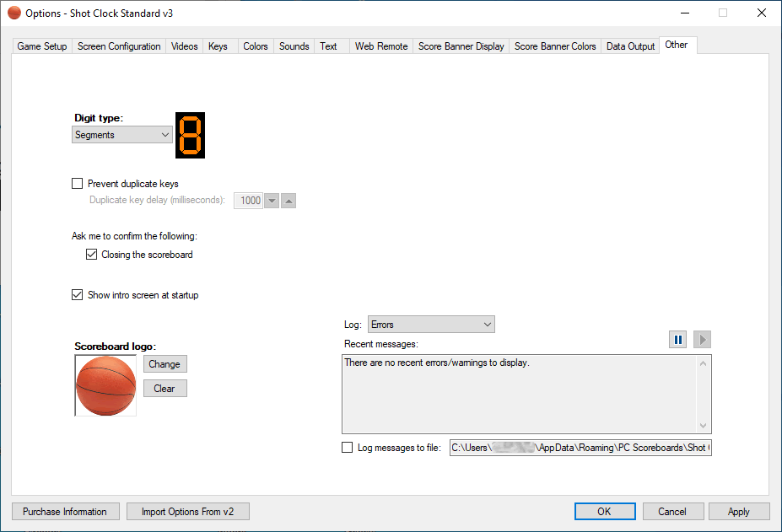Screen dimensions: 782x532
Task: Enable Prevent duplicate keys checkbox
Action: click(x=78, y=184)
